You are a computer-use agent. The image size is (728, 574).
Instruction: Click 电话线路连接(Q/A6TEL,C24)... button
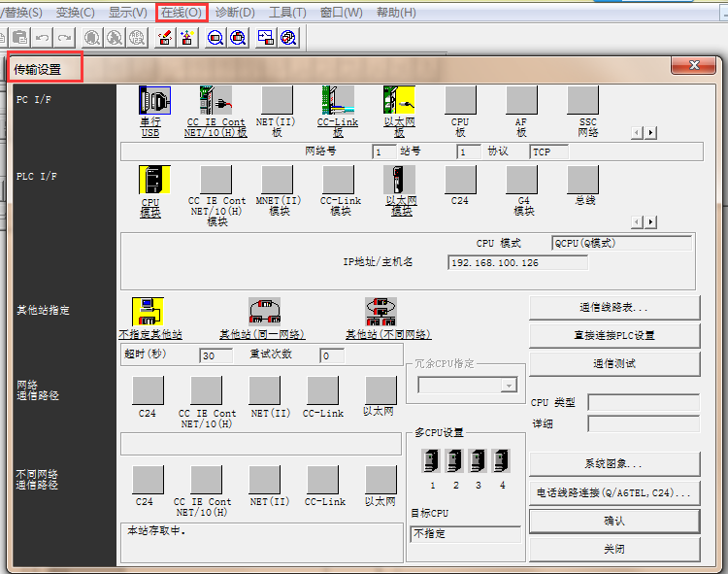[x=614, y=493]
